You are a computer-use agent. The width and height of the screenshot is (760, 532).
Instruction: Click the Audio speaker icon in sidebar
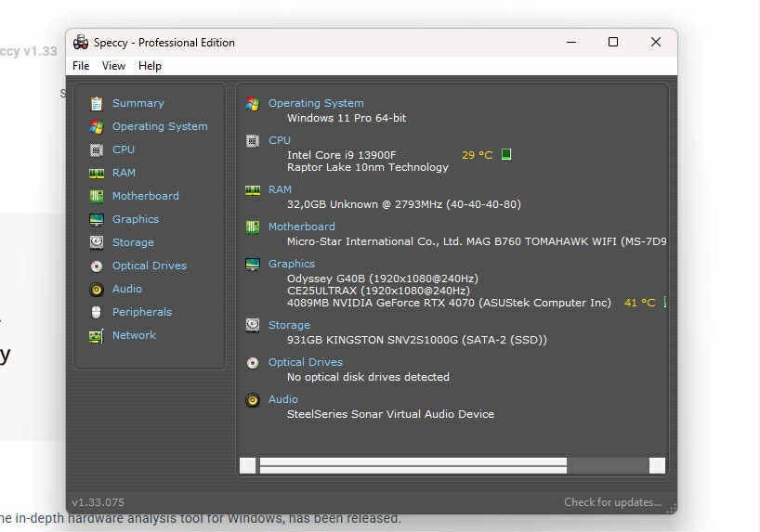[97, 289]
